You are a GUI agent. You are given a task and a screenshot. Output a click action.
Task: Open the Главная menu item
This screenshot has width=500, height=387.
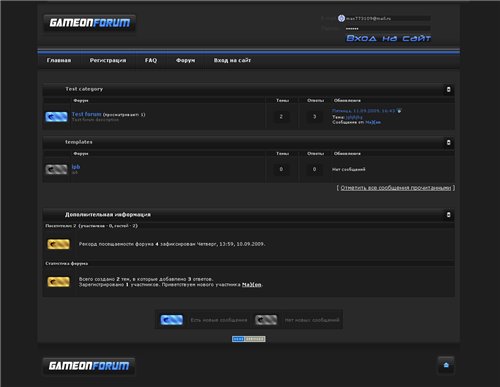tap(59, 60)
